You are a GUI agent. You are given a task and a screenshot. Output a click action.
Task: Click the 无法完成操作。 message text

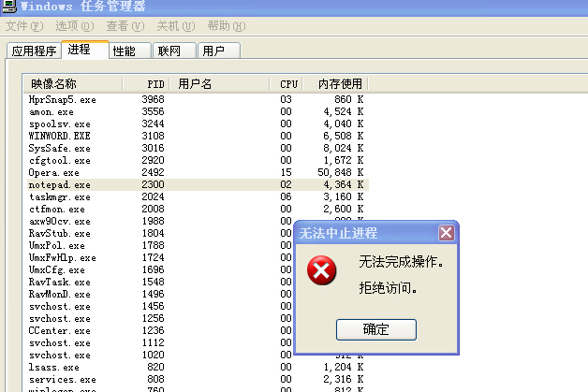[402, 262]
